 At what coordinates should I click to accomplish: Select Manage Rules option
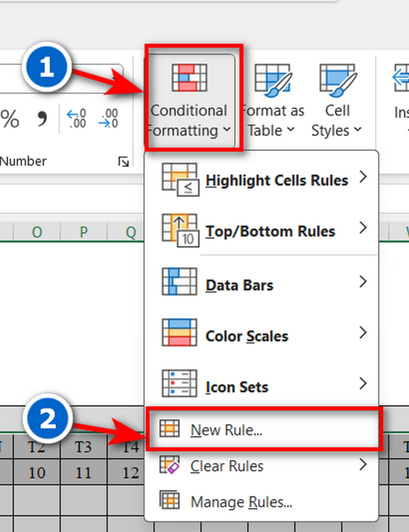241,501
